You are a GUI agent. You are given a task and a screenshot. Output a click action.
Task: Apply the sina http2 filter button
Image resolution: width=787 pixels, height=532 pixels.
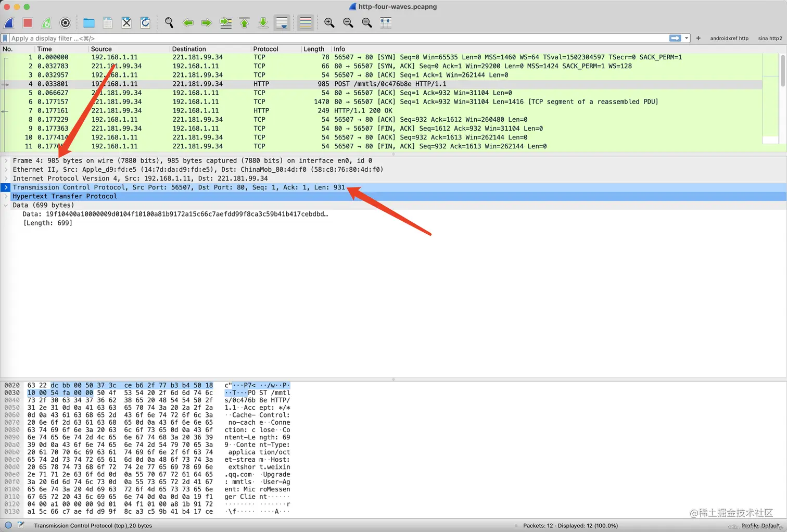tap(770, 38)
